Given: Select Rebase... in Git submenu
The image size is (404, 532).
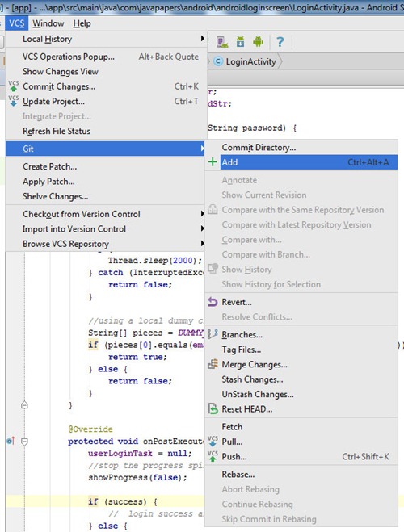Looking at the screenshot, I should coord(301,475).
